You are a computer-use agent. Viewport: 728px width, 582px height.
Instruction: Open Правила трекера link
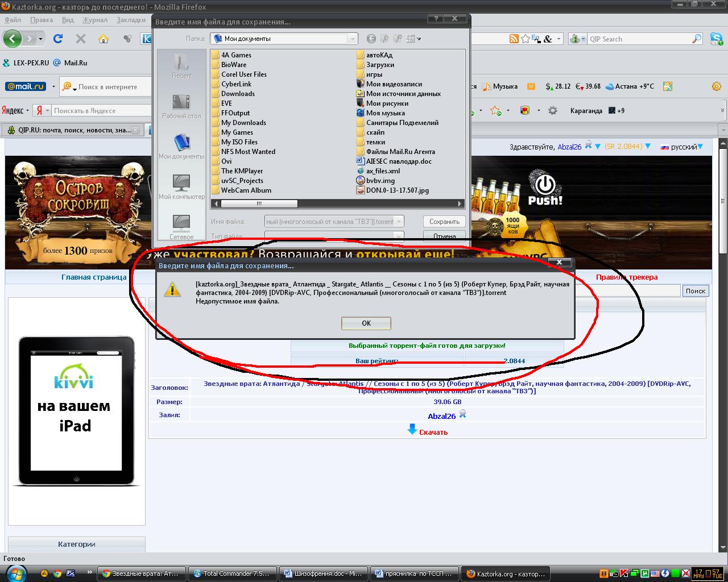click(x=627, y=277)
